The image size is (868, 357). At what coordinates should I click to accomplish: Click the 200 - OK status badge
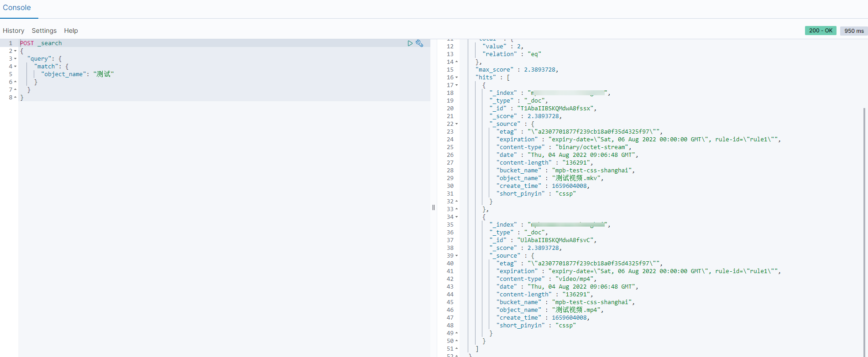point(821,31)
